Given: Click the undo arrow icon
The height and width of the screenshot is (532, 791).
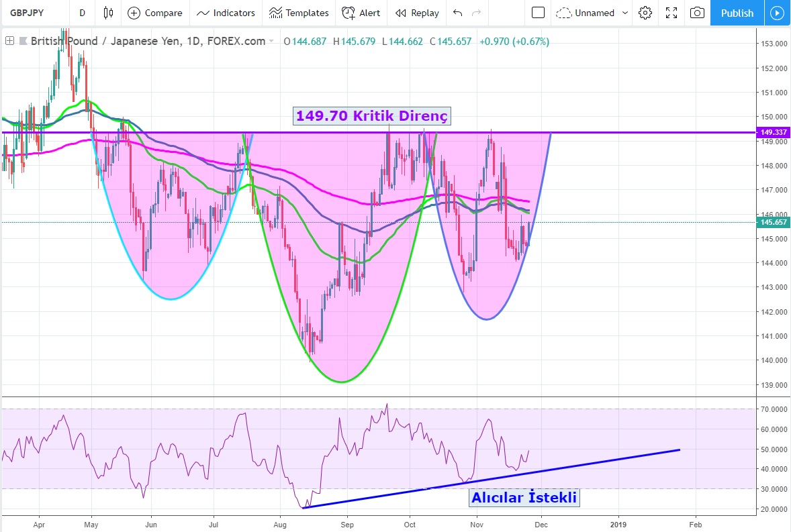Looking at the screenshot, I should [x=458, y=13].
